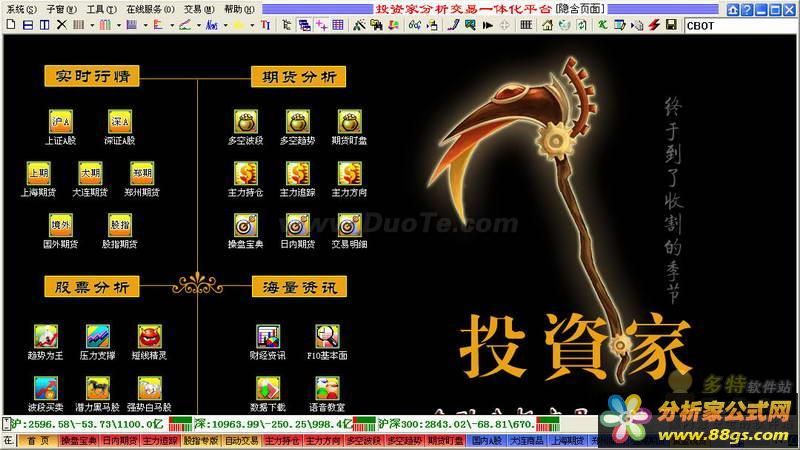Expand dropdown arrow beside the gray columns icon

pyautogui.click(x=92, y=25)
